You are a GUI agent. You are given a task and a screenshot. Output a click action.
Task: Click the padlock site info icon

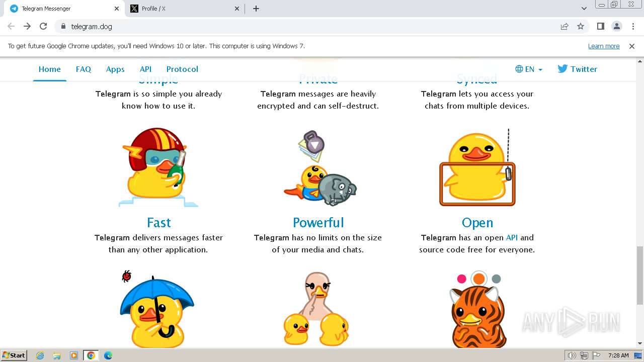(63, 26)
